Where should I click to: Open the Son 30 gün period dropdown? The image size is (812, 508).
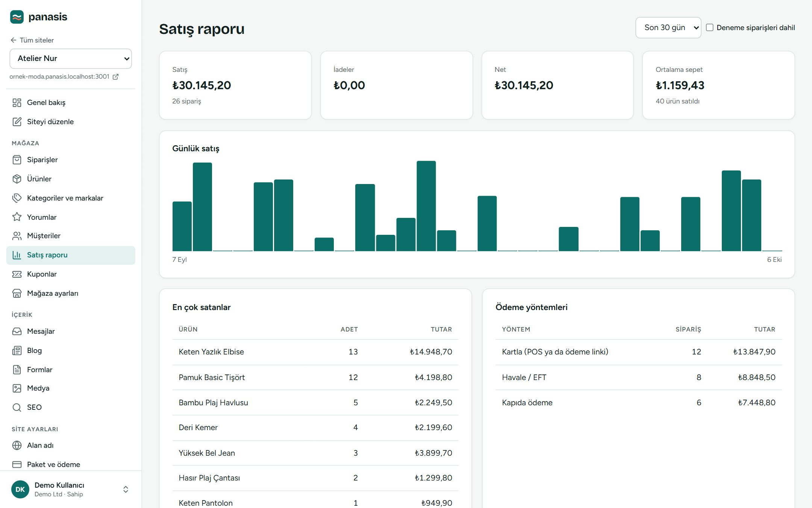pyautogui.click(x=668, y=27)
